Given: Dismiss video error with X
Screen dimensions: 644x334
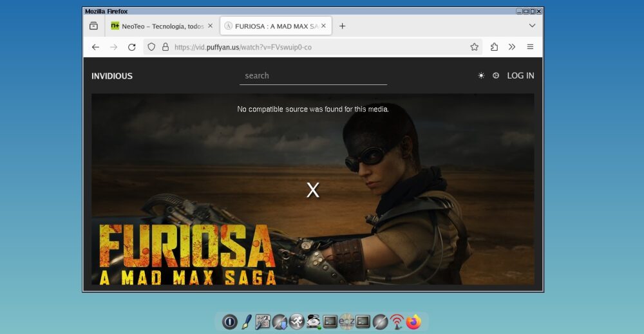Looking at the screenshot, I should (x=313, y=190).
